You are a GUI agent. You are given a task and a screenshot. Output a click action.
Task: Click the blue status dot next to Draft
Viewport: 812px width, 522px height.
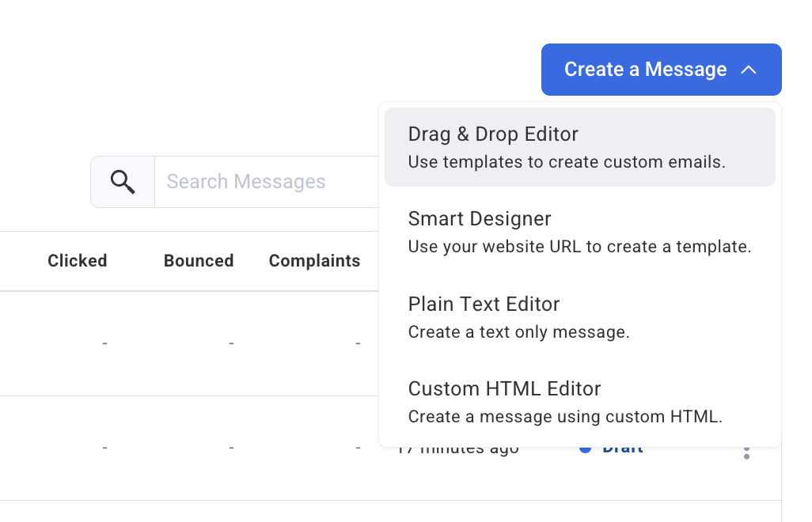coord(586,447)
